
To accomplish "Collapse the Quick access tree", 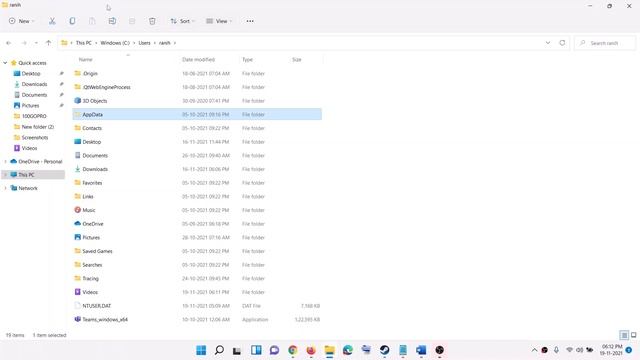I will pos(5,63).
